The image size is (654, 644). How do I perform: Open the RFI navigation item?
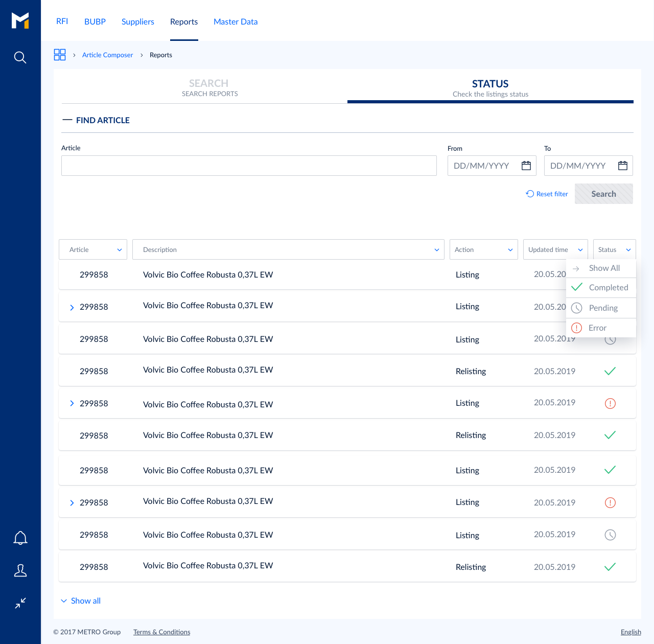tap(62, 21)
